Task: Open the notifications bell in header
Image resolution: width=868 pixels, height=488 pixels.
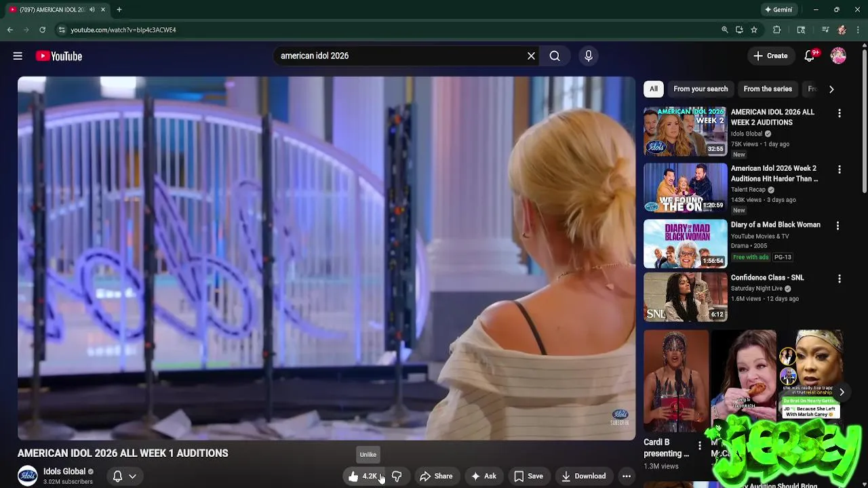Action: click(x=810, y=56)
